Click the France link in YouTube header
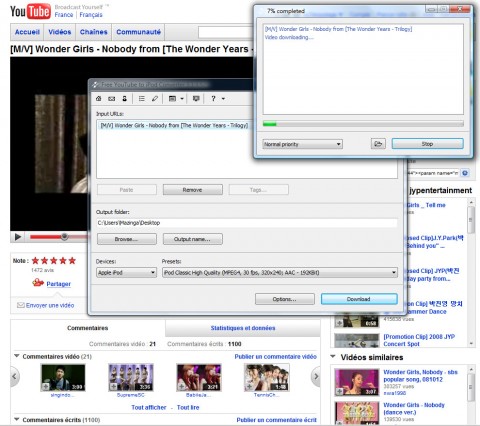This screenshot has width=480, height=426. [x=64, y=15]
